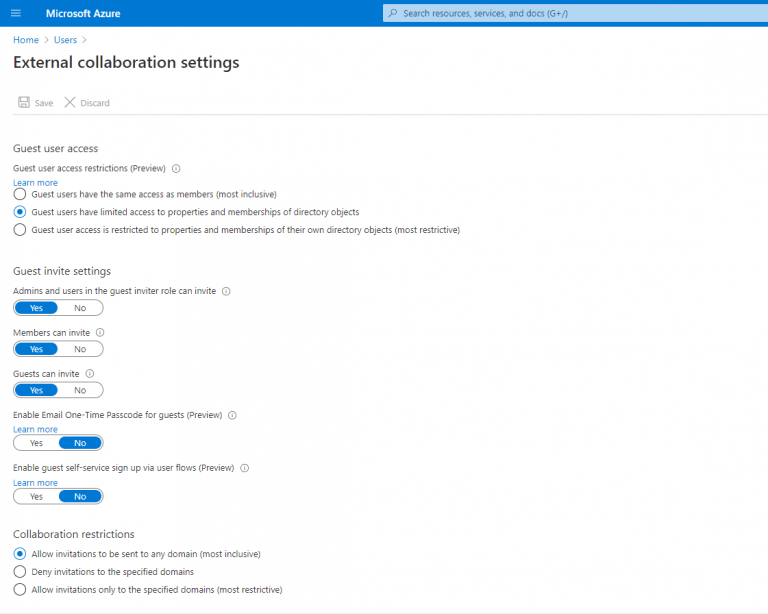Click the Collaboration restrictions section heading
Screen dimensions: 768x614
(73, 534)
